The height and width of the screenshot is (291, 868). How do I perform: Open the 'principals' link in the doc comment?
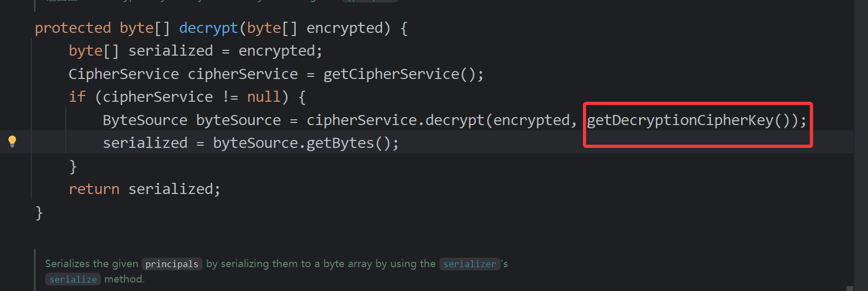pyautogui.click(x=171, y=264)
